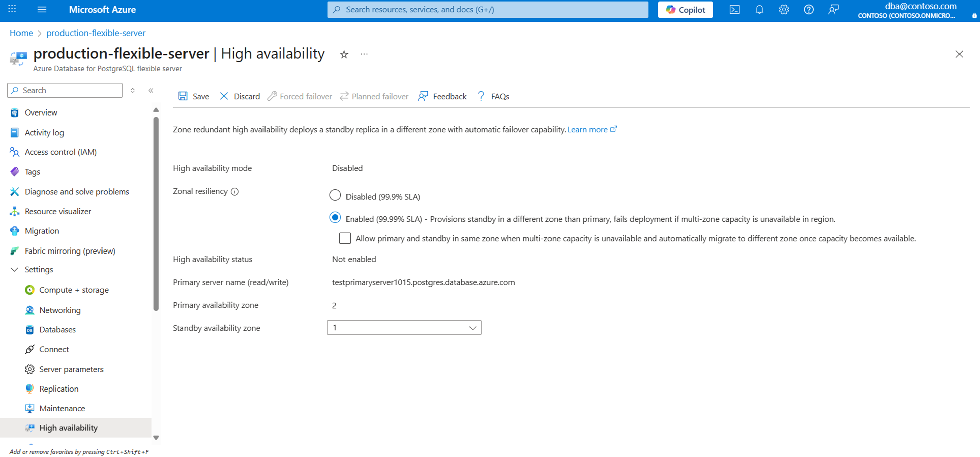Open Cloud Shell icon in top bar

point(734,10)
